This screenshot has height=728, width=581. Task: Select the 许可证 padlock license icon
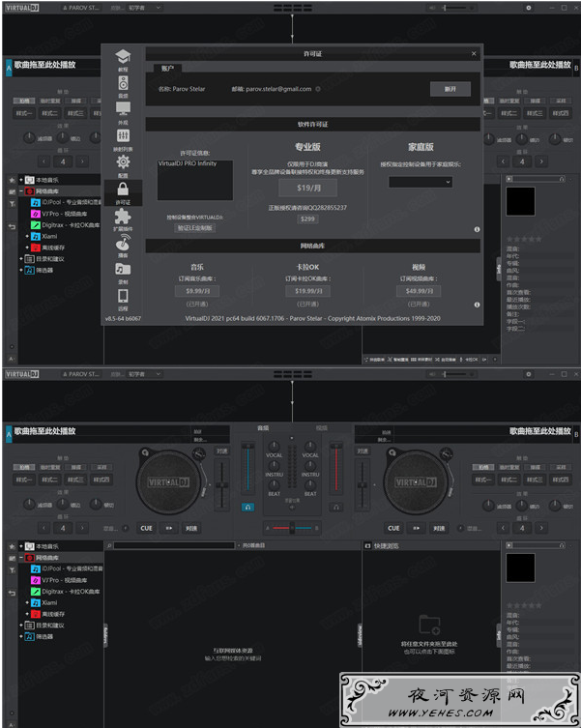tap(123, 189)
